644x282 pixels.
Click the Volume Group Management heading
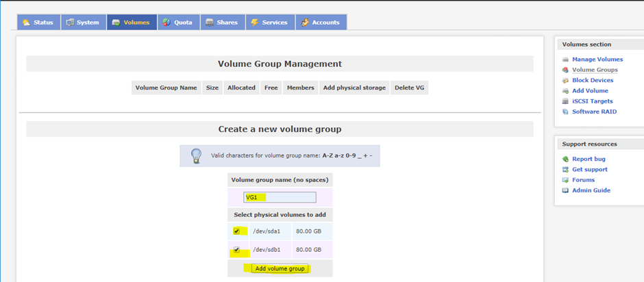[280, 64]
